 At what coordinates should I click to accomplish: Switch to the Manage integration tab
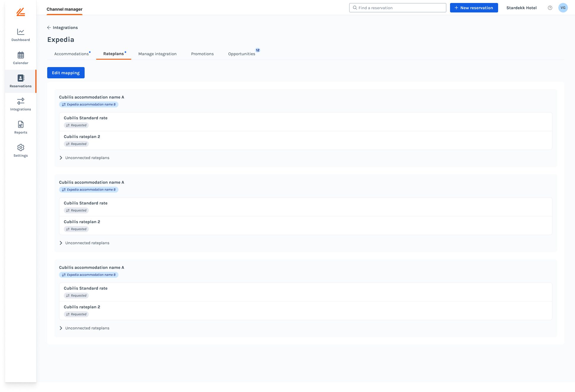[157, 54]
